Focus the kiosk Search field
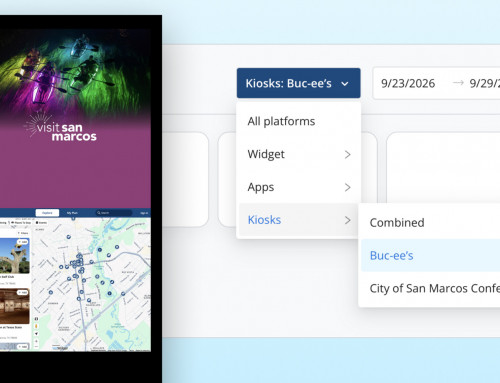 click(x=114, y=213)
